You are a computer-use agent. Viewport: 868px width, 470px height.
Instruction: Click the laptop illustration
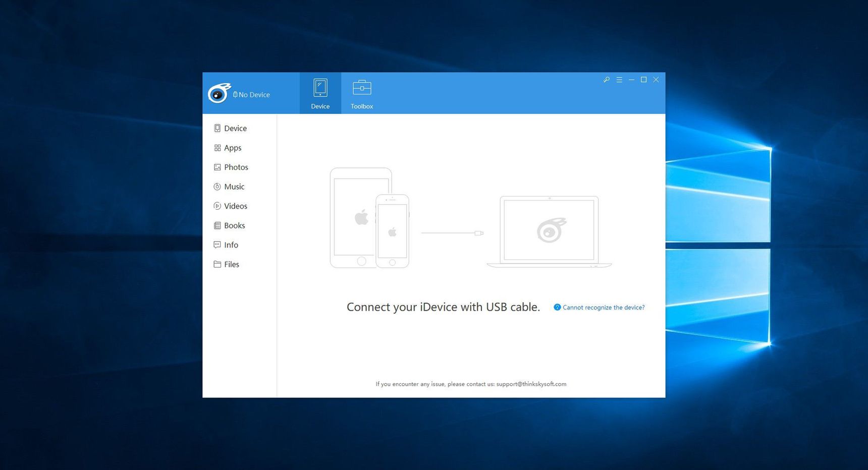tap(549, 232)
